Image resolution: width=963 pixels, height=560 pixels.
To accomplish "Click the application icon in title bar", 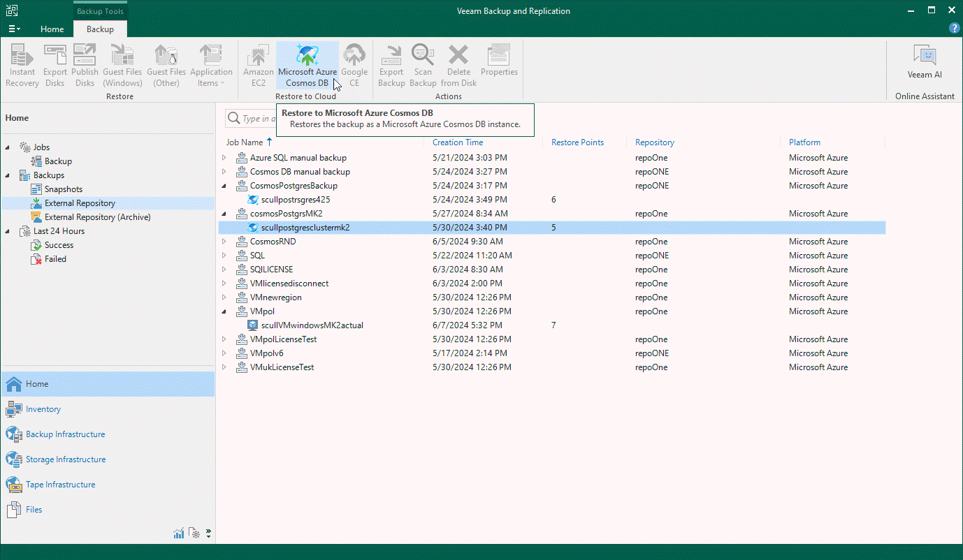I will tap(12, 10).
